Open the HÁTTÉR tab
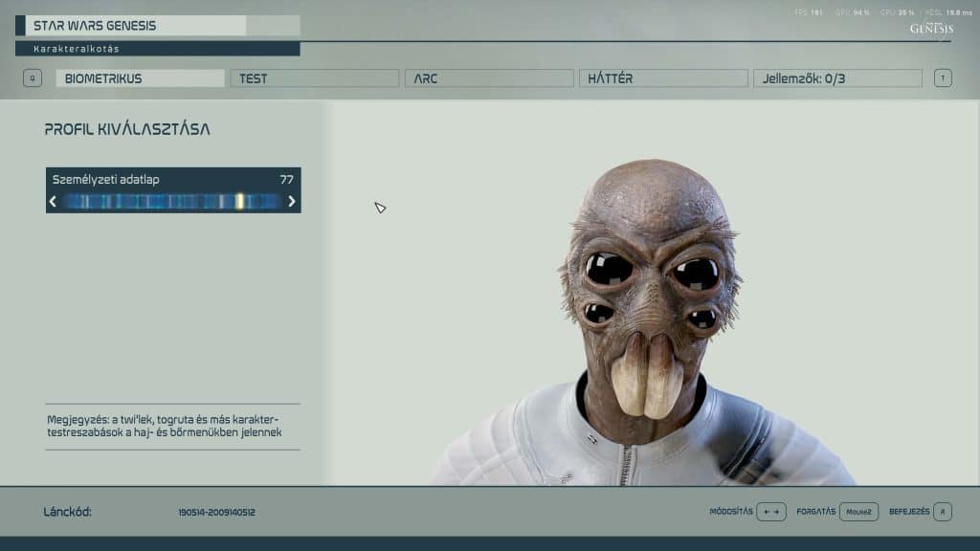 tap(663, 78)
